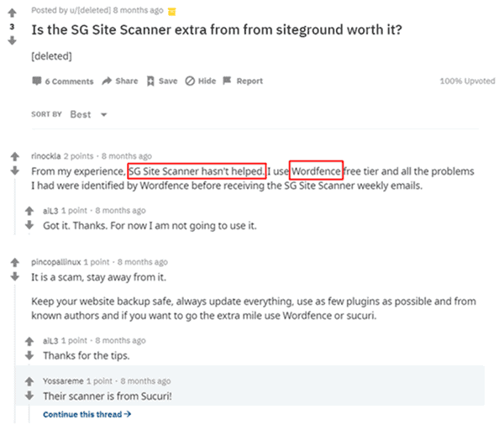Downvote the SG Site Scanner post
This screenshot has height=430, width=504.
click(13, 41)
